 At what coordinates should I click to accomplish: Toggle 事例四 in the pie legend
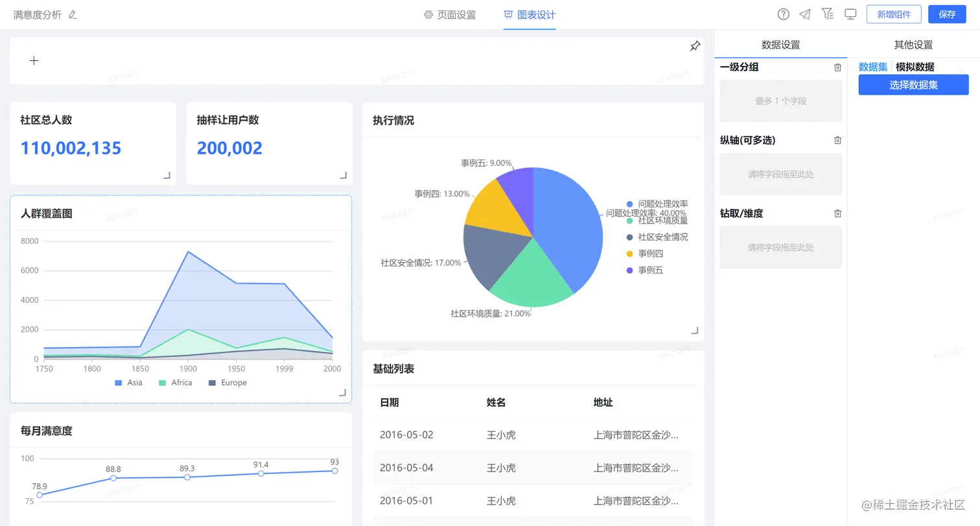click(645, 254)
